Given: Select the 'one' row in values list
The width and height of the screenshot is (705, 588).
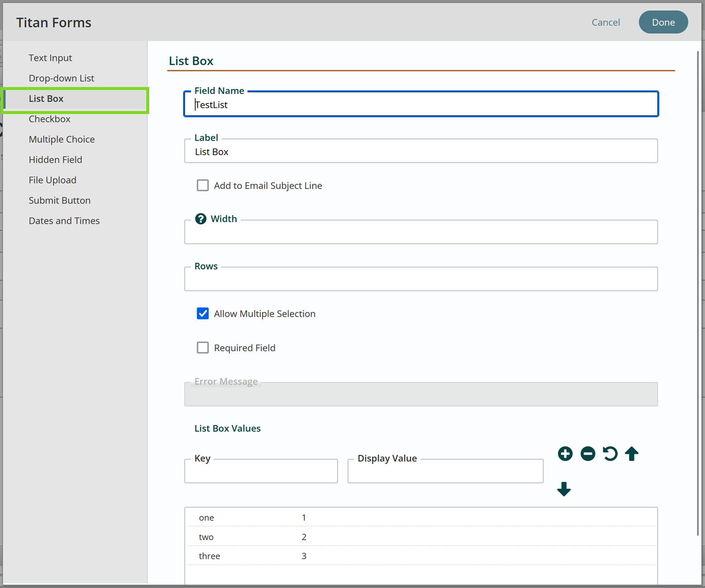Looking at the screenshot, I should [x=421, y=518].
